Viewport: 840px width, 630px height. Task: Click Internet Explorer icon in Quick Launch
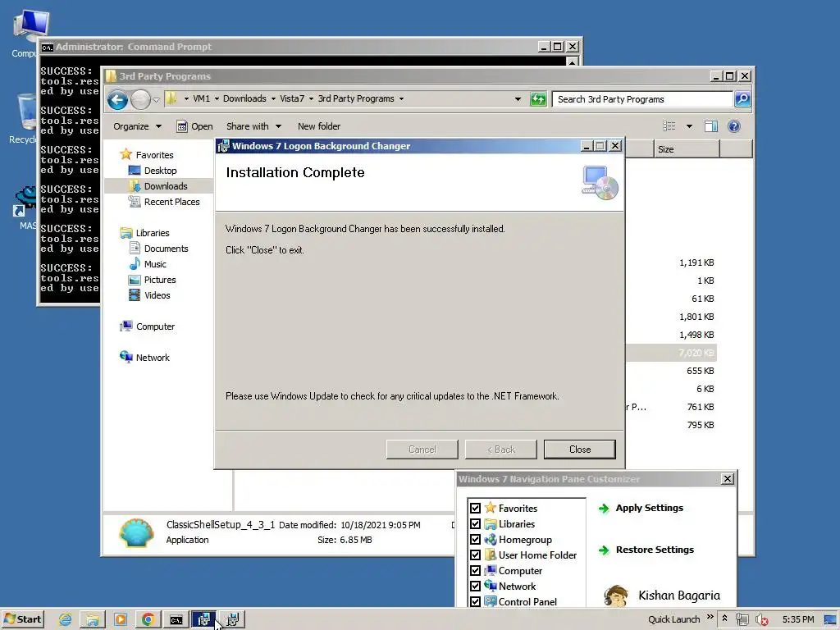coord(66,620)
